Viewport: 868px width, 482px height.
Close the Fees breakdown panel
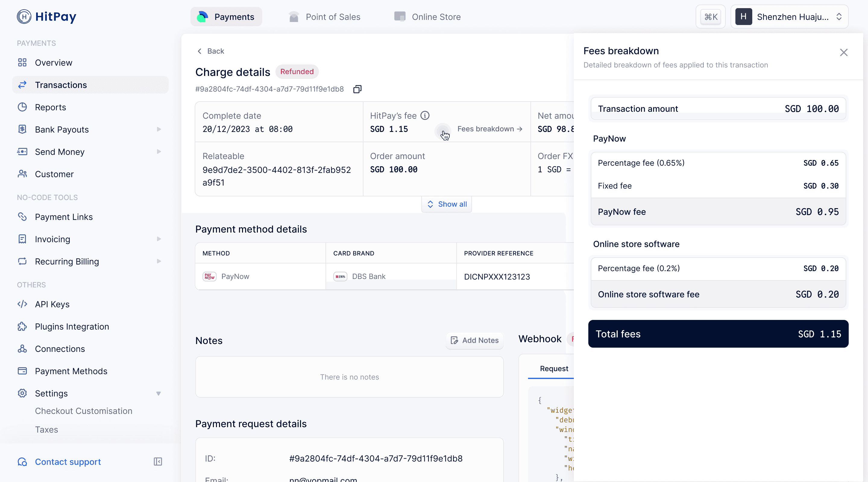[x=843, y=52]
